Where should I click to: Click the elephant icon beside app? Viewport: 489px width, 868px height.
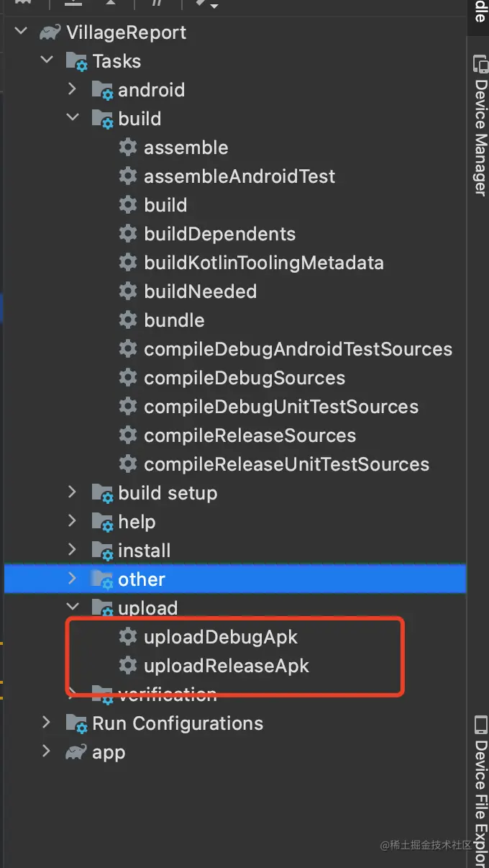(x=76, y=752)
